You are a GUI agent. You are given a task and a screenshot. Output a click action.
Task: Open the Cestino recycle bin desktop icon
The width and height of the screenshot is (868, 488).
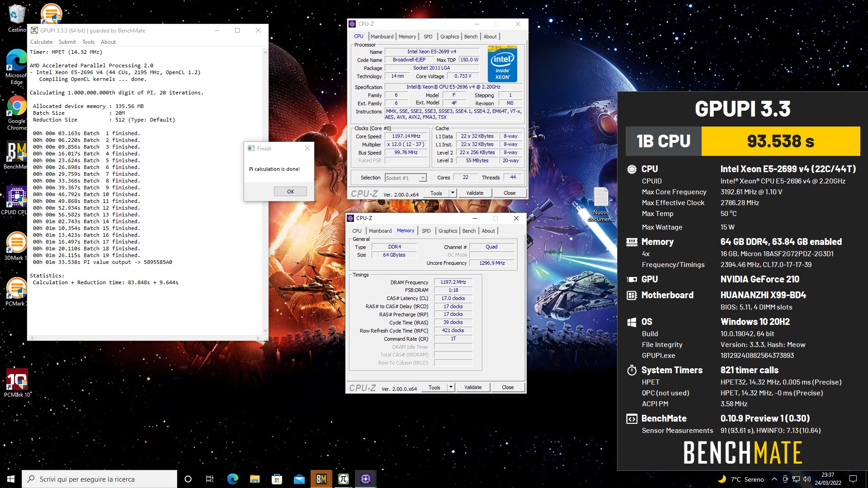point(16,18)
